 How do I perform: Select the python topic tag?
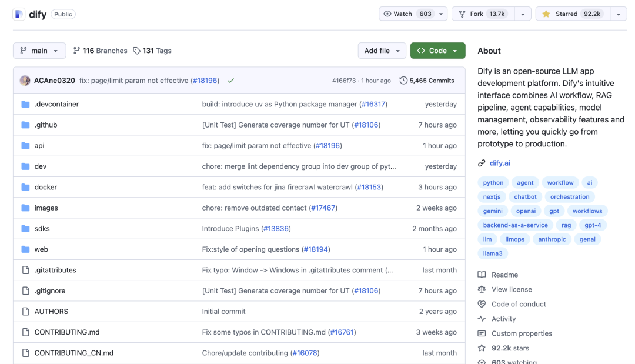[x=493, y=183]
